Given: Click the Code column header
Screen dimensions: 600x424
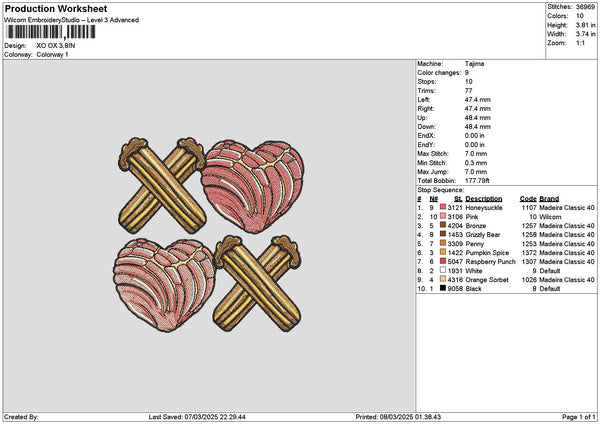Looking at the screenshot, I should tap(529, 198).
